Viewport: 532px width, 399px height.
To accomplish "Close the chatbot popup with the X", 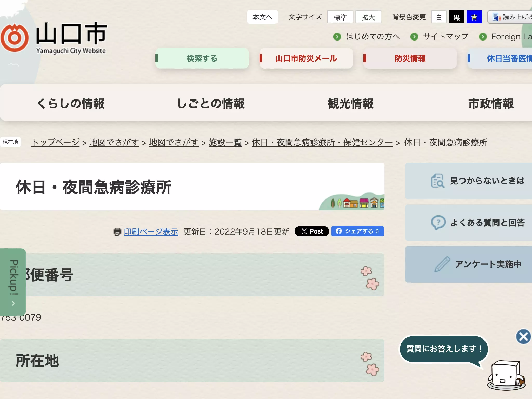I will coord(523,337).
